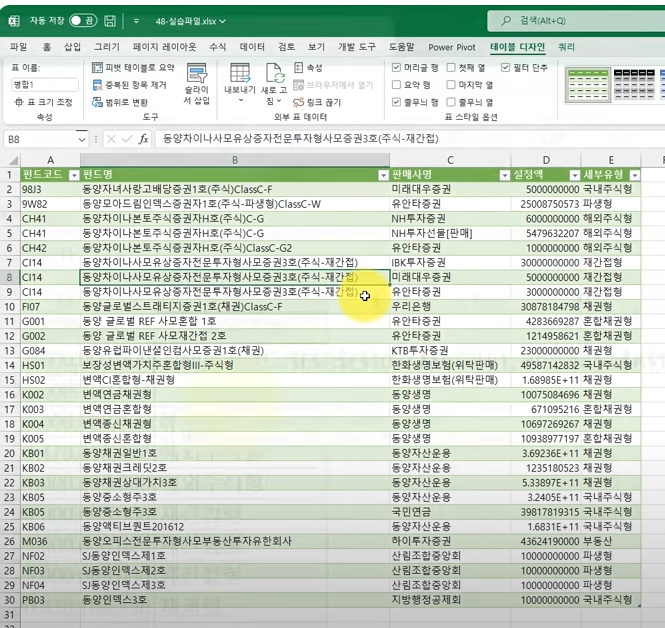Open the Power Pivot tab

click(x=452, y=47)
